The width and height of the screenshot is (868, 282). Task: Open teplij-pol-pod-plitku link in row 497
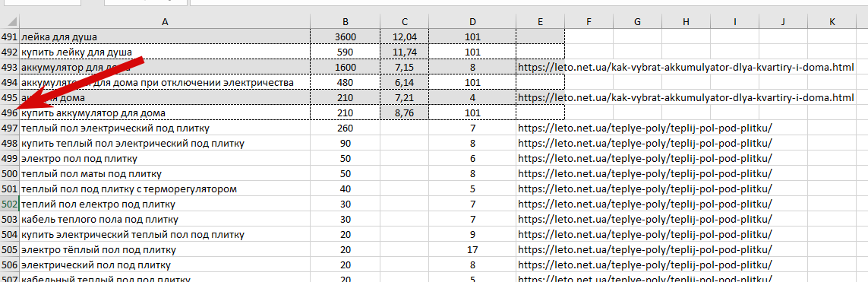[x=645, y=128]
